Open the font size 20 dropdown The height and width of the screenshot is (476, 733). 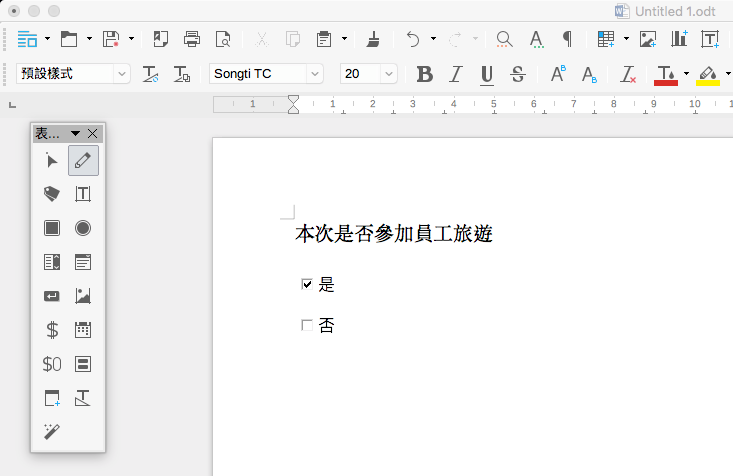click(x=388, y=74)
